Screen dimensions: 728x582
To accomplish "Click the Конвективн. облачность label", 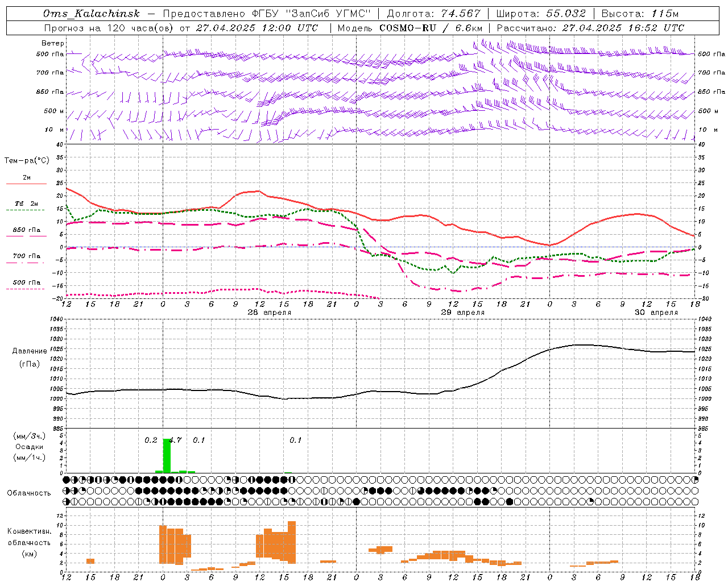I will pyautogui.click(x=29, y=542).
